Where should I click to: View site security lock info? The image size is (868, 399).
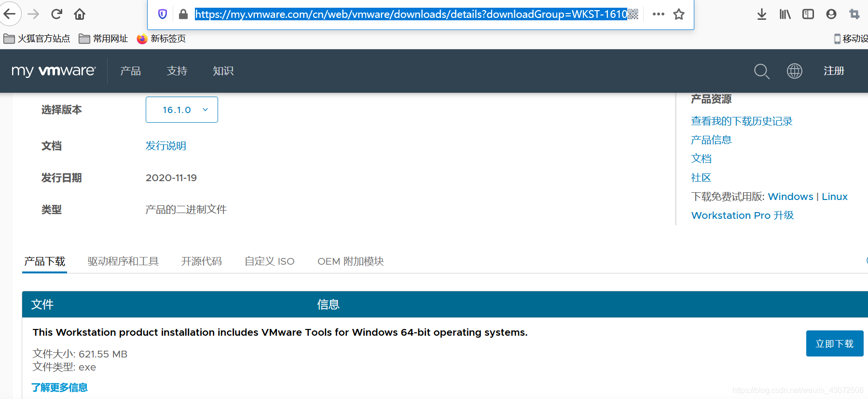tap(183, 14)
